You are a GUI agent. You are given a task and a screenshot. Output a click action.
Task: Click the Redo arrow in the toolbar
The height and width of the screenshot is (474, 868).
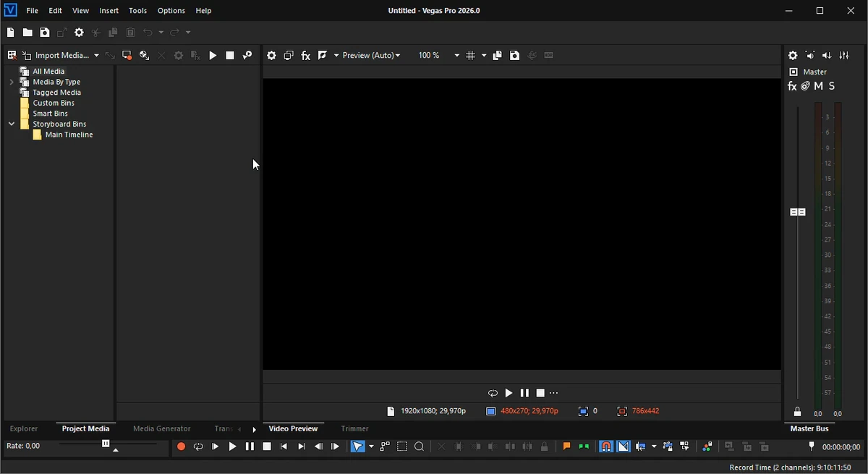point(174,33)
